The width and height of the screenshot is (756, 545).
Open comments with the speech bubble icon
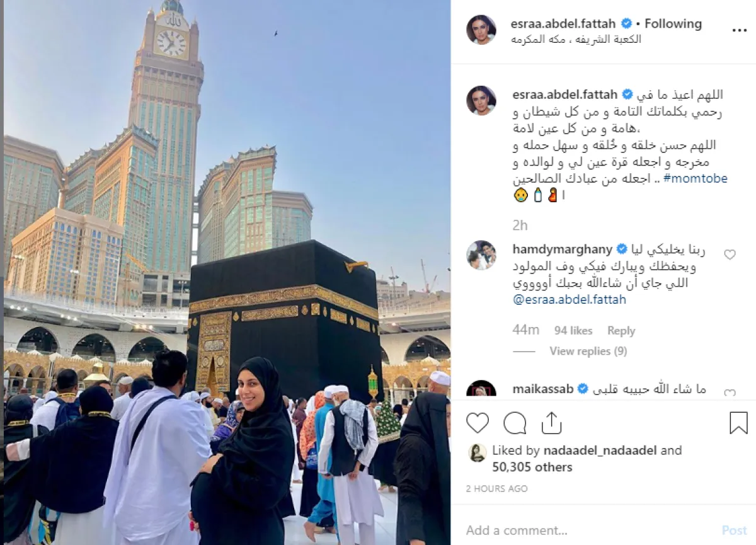515,423
